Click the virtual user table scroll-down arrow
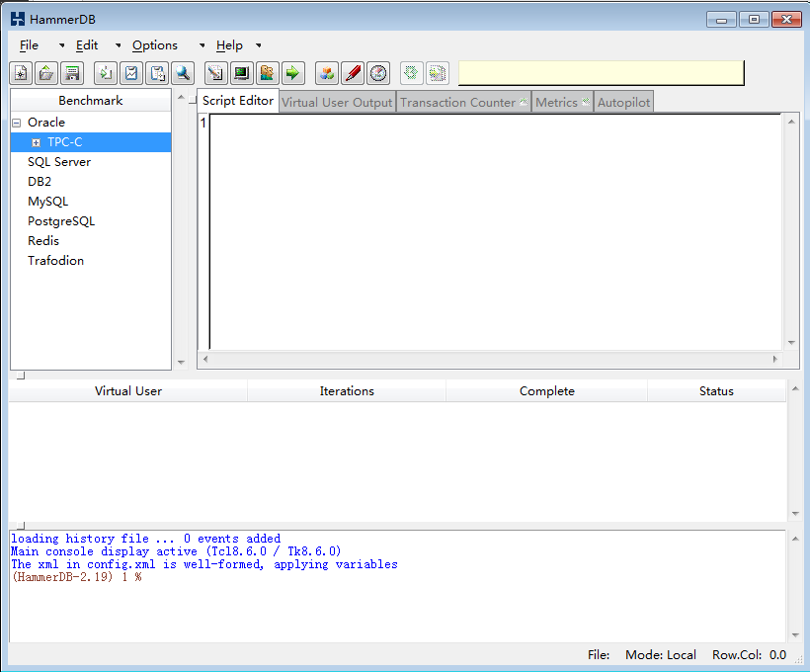The image size is (810, 672). pos(795,513)
